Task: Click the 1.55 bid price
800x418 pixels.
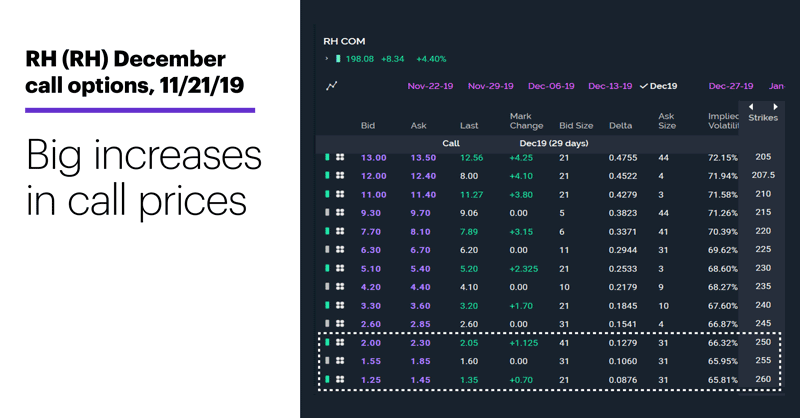Action: [371, 361]
